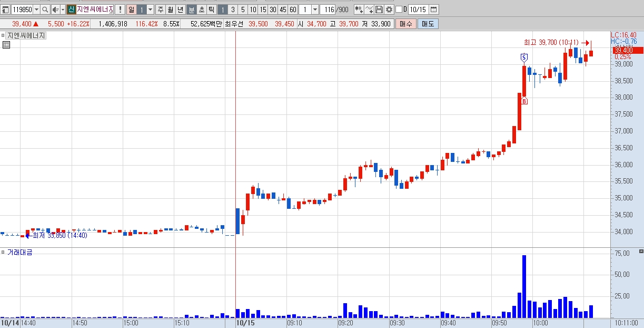Image resolution: width=644 pixels, height=328 pixels.
Task: Click the stock search magnifier icon
Action: click(x=45, y=9)
